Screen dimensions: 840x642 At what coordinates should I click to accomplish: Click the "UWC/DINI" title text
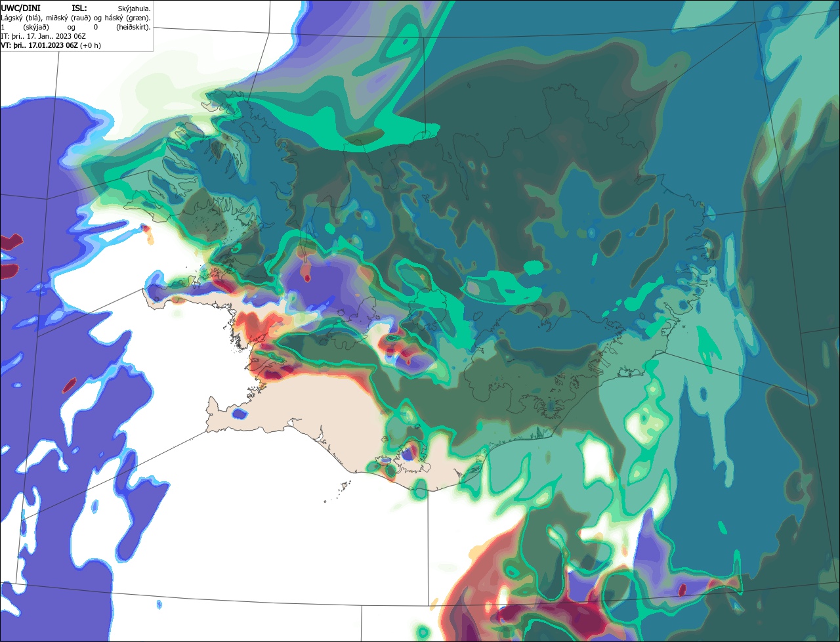(x=21, y=9)
